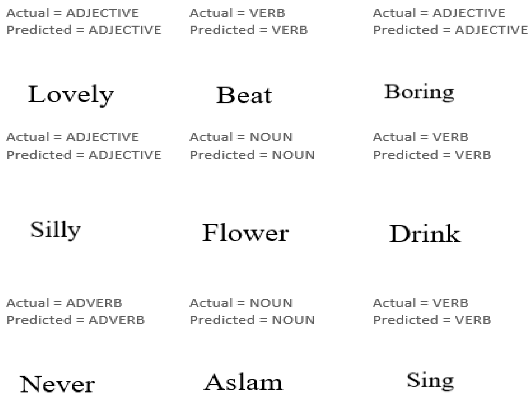The height and width of the screenshot is (402, 532).
Task: Click 'Actual = VERB' label above Beat
Action: pyautogui.click(x=237, y=13)
